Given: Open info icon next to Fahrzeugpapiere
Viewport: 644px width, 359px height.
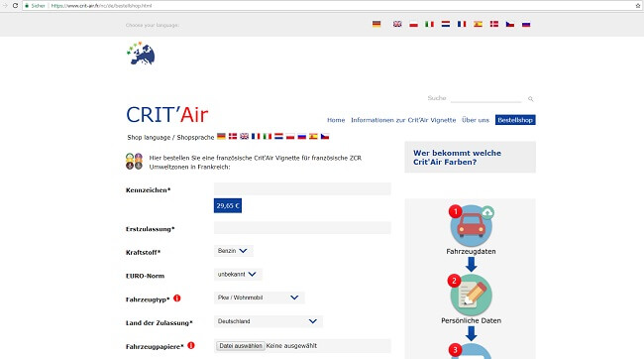Looking at the screenshot, I should [x=191, y=345].
